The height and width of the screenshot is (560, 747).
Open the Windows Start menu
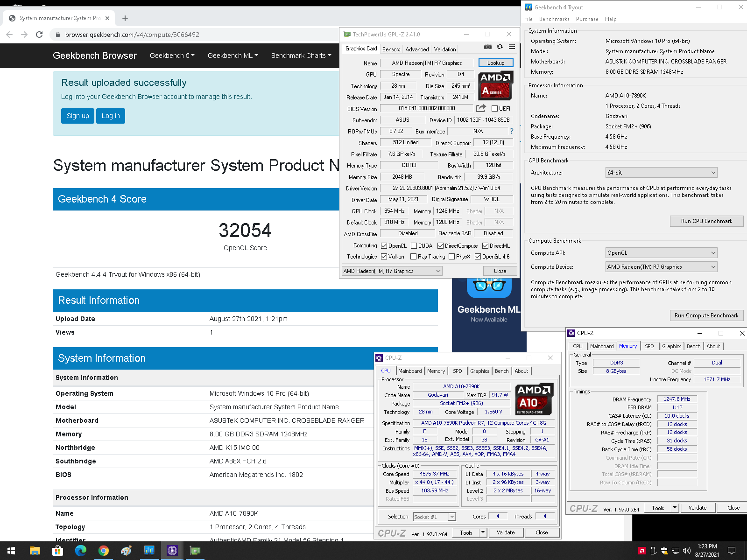point(11,551)
